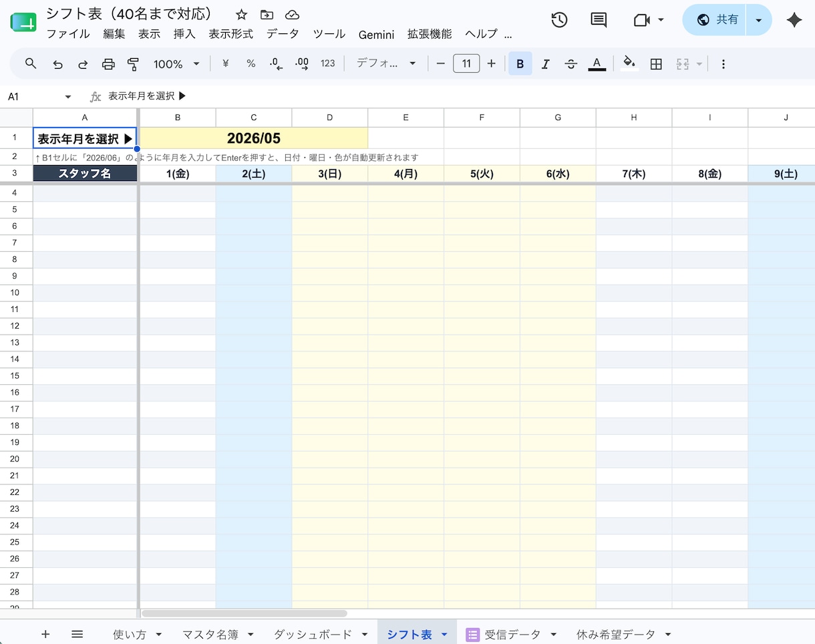Click the undo arrow icon
This screenshot has height=644, width=815.
pyautogui.click(x=58, y=64)
